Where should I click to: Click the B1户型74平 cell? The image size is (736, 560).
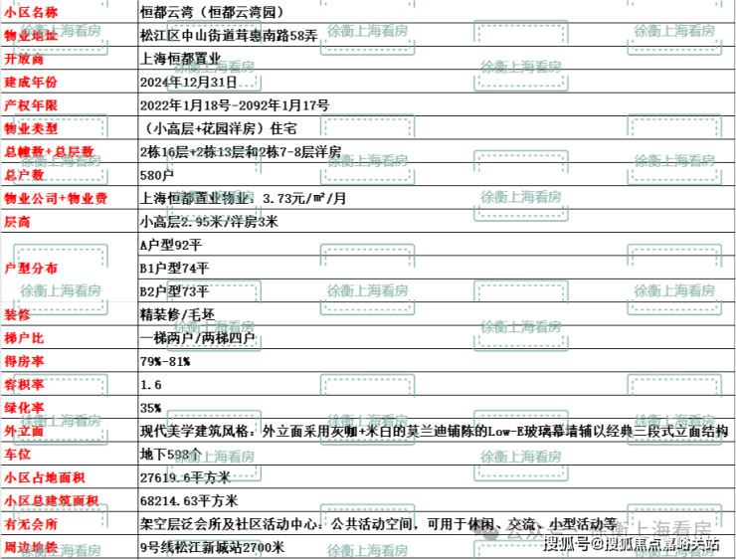click(174, 268)
